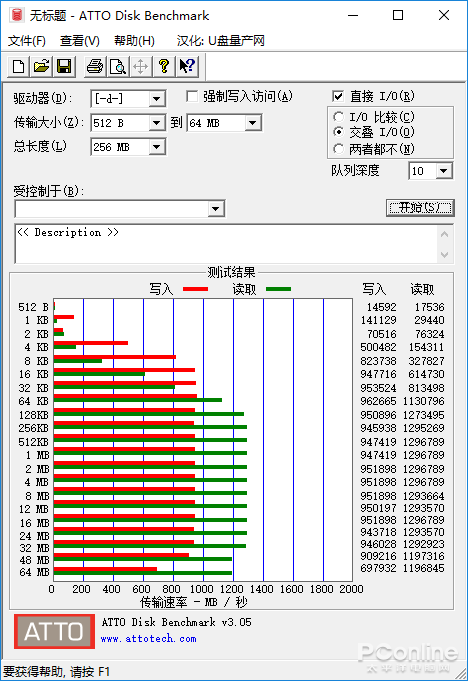
Task: Click the Open file toolbar icon
Action: [x=41, y=66]
